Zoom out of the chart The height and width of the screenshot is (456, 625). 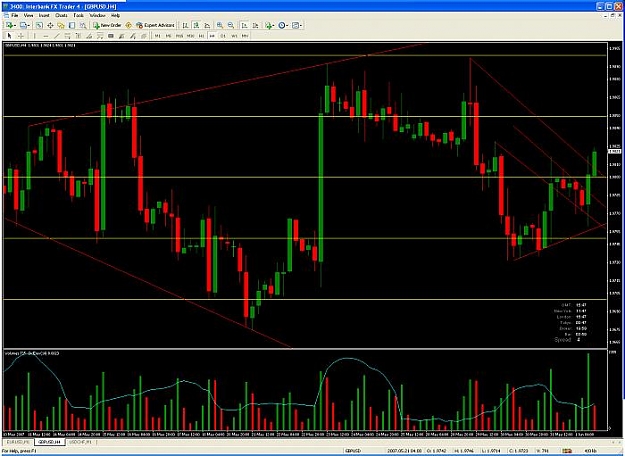[x=231, y=25]
